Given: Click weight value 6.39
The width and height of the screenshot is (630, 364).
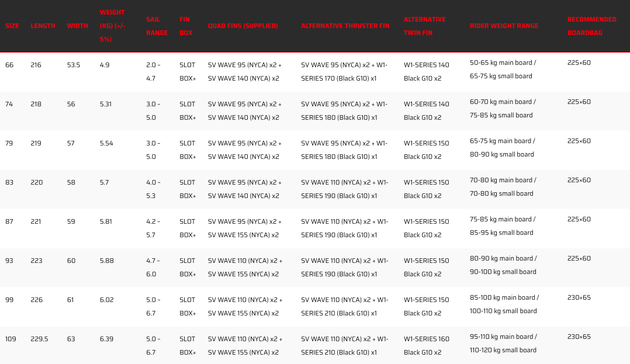Looking at the screenshot, I should [107, 339].
